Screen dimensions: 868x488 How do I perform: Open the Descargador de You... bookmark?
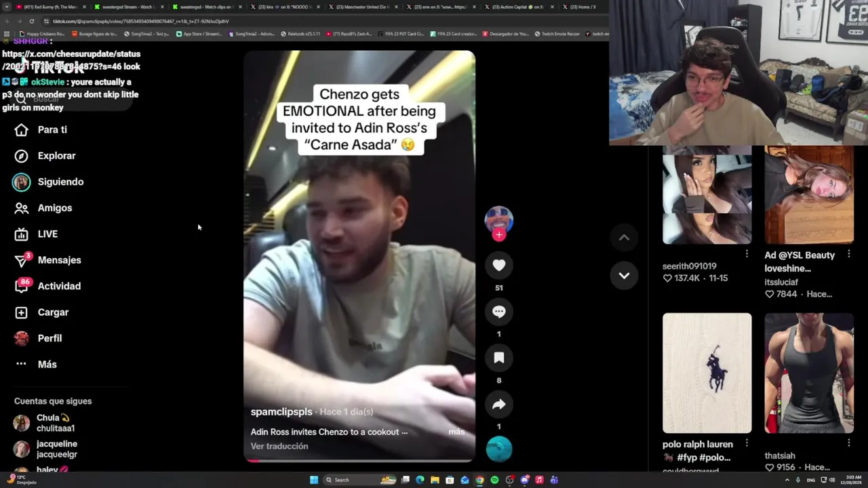pos(506,34)
